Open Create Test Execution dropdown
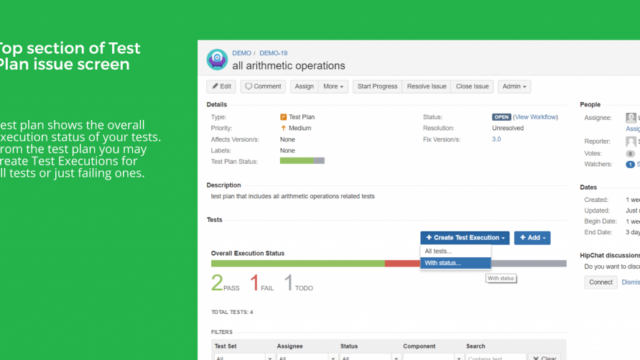The width and height of the screenshot is (640, 360). (x=465, y=238)
